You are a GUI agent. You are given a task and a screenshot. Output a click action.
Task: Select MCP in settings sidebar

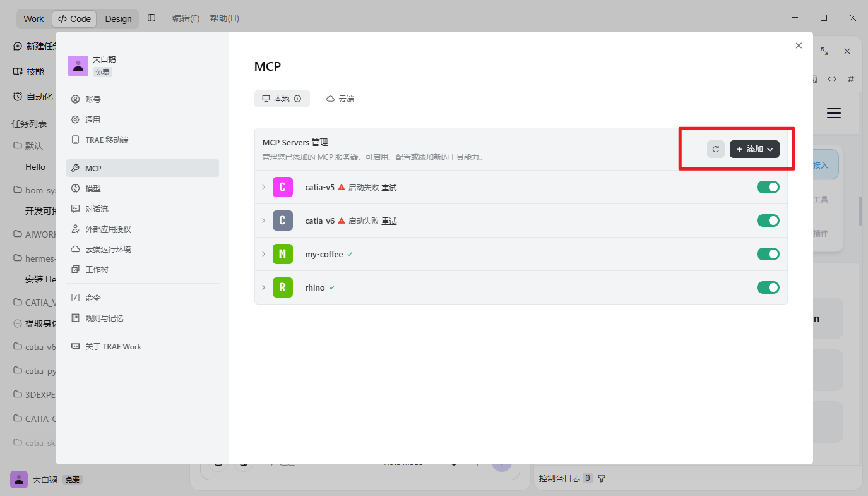[x=142, y=168]
